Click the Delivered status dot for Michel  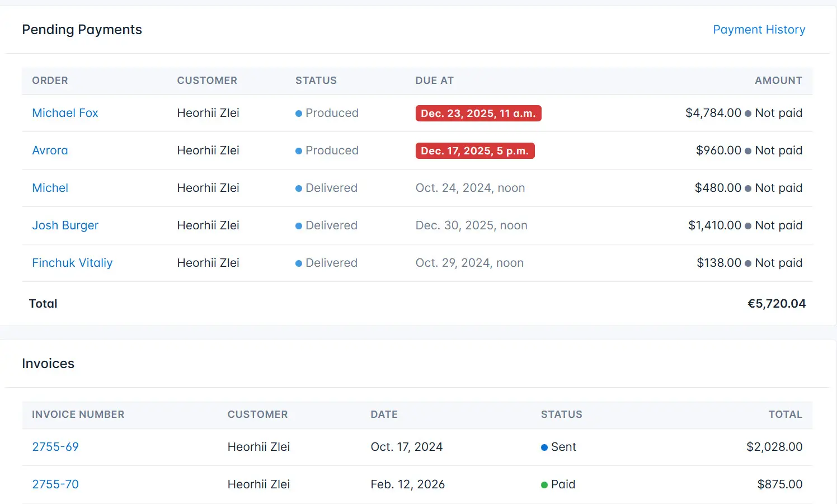pyautogui.click(x=298, y=188)
